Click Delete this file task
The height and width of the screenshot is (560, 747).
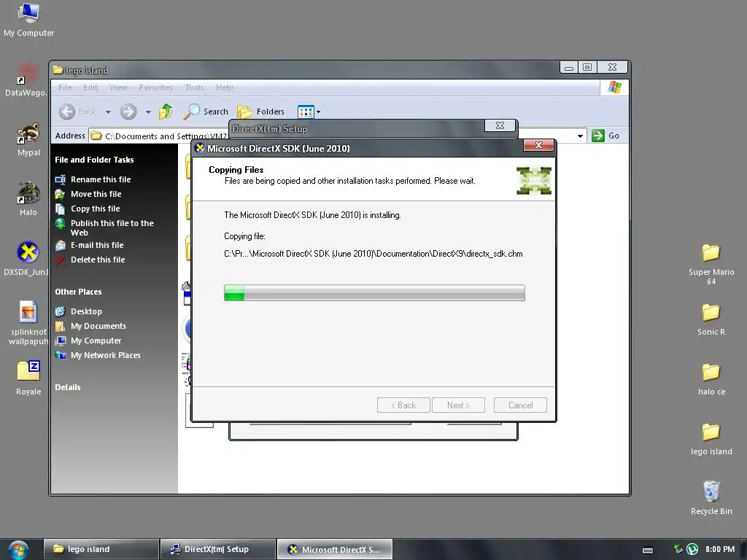coord(98,260)
